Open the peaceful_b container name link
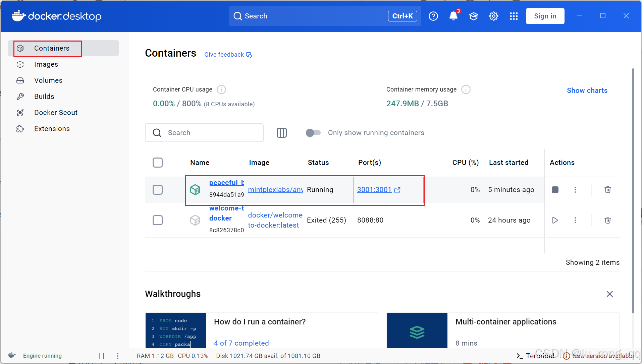The height and width of the screenshot is (364, 642). (x=227, y=183)
